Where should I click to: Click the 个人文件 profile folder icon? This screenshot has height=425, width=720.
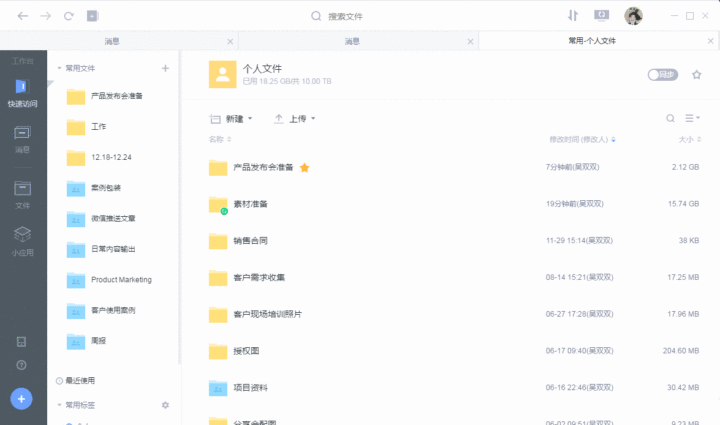223,74
